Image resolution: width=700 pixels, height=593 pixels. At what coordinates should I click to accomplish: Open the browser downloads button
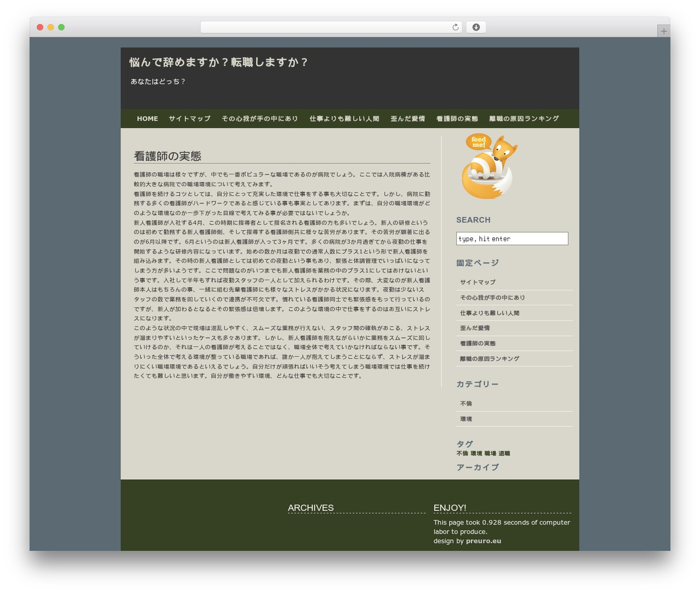click(476, 27)
